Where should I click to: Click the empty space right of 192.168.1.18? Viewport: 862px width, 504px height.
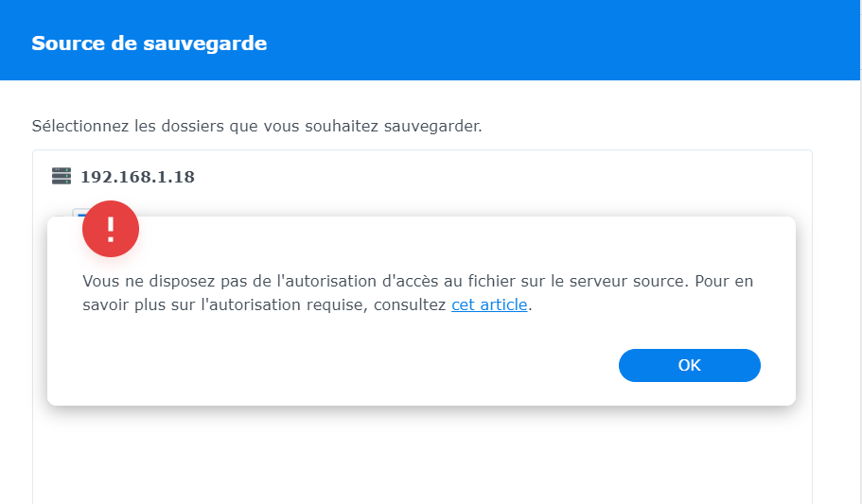point(473,177)
